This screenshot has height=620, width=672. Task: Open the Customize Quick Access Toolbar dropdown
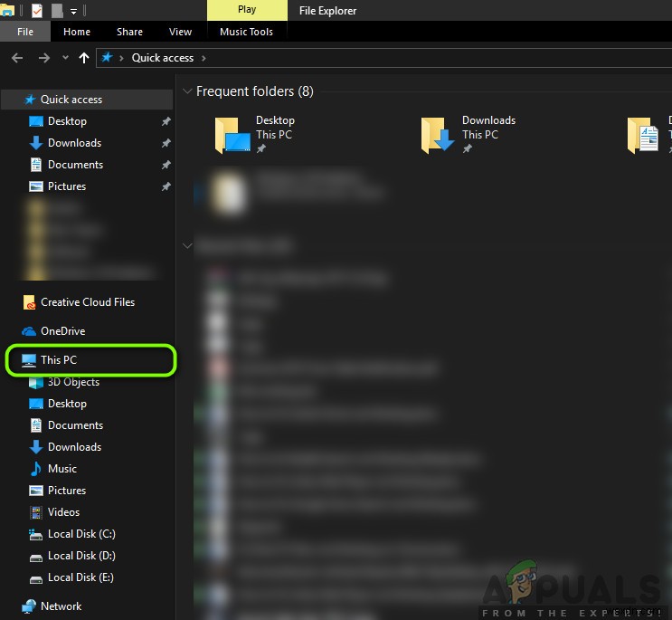tap(74, 11)
